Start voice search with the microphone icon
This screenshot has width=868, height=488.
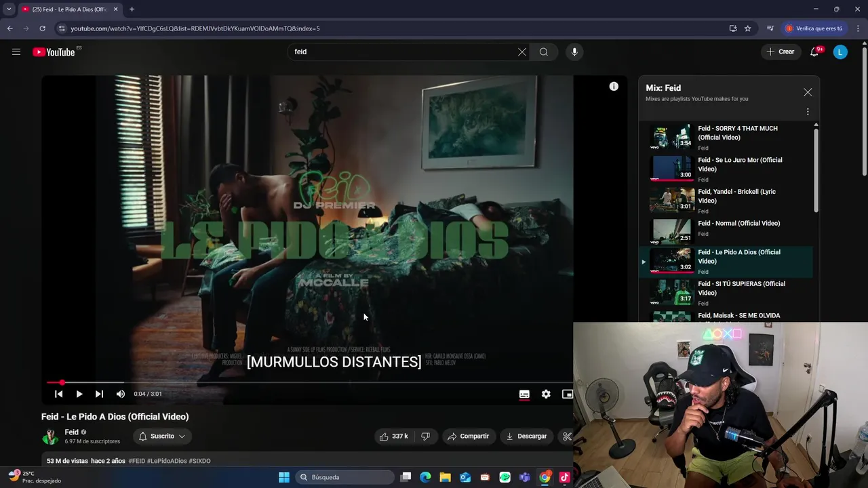[574, 52]
